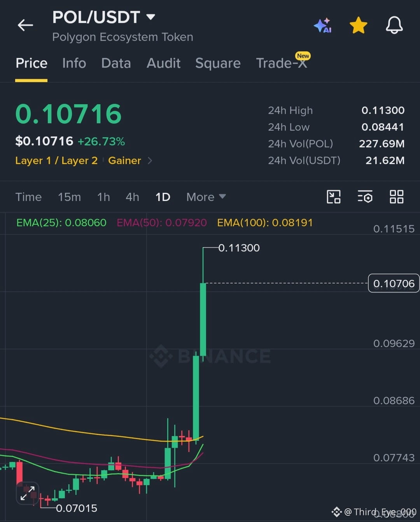Open the Trade-X tab
The image size is (420, 522).
(x=282, y=63)
